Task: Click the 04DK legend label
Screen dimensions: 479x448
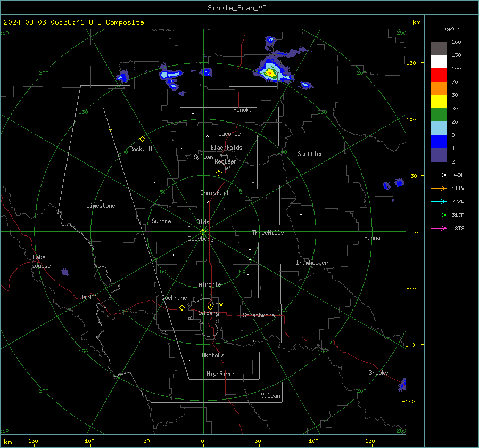Action: tap(458, 175)
